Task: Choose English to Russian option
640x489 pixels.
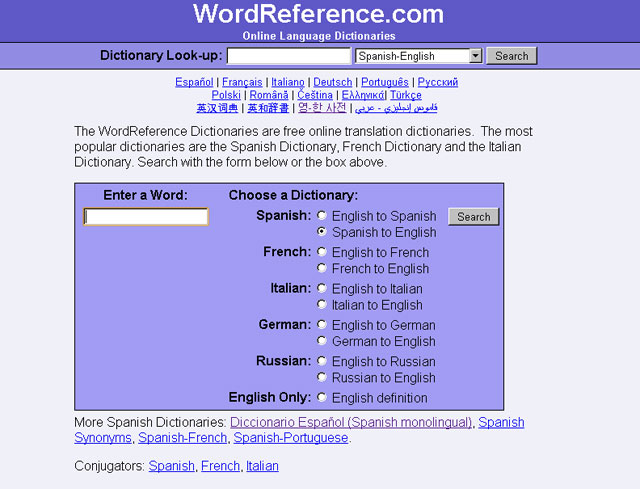Action: 322,360
